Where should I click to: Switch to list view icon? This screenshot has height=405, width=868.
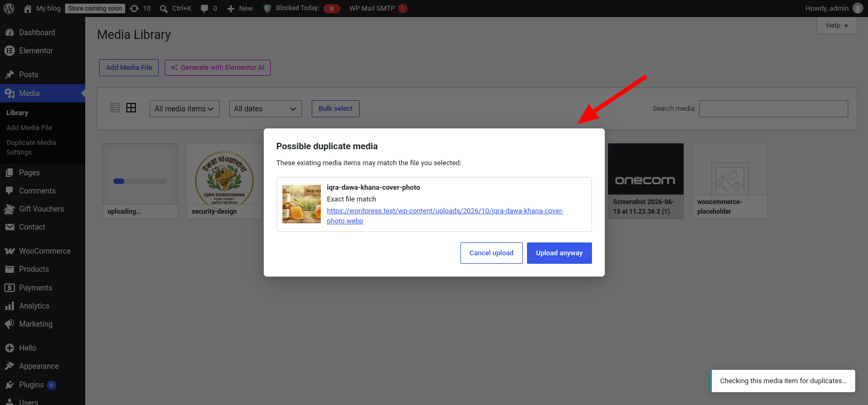tap(115, 108)
